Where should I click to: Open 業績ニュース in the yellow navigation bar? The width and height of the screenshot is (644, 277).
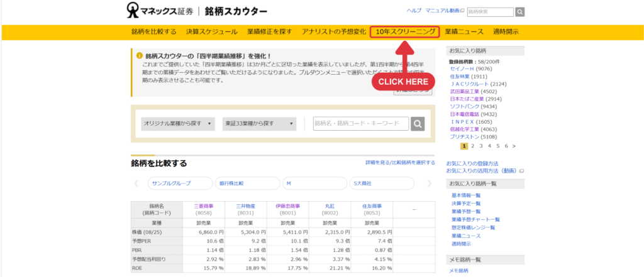coord(464,31)
